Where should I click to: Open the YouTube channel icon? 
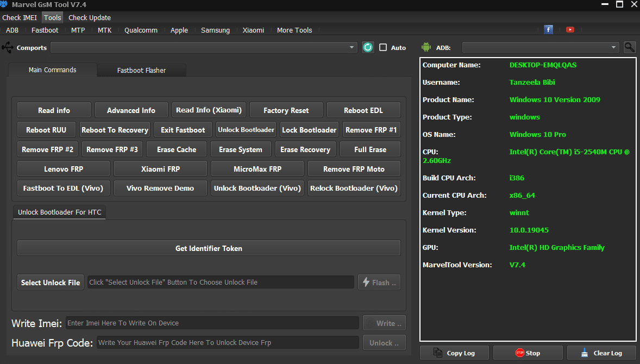tap(570, 30)
